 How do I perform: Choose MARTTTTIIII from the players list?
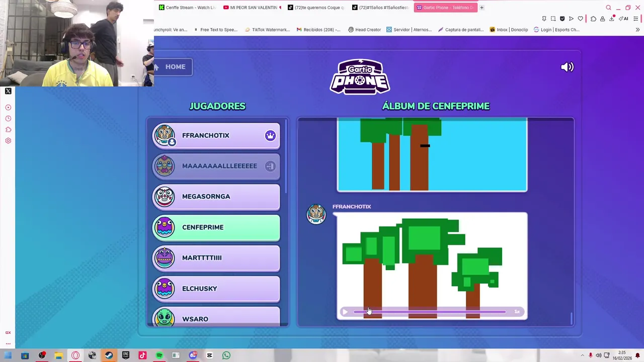(x=216, y=258)
